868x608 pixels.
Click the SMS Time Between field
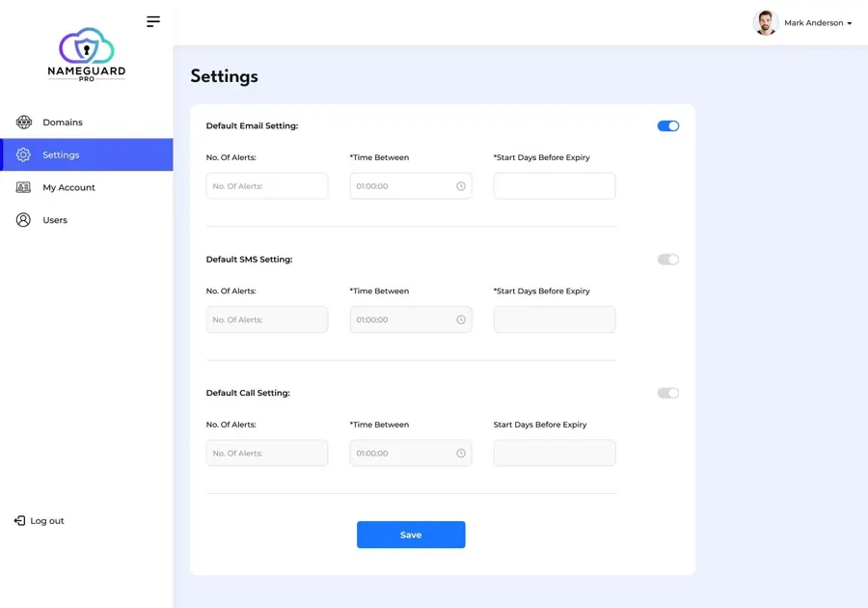tap(411, 319)
